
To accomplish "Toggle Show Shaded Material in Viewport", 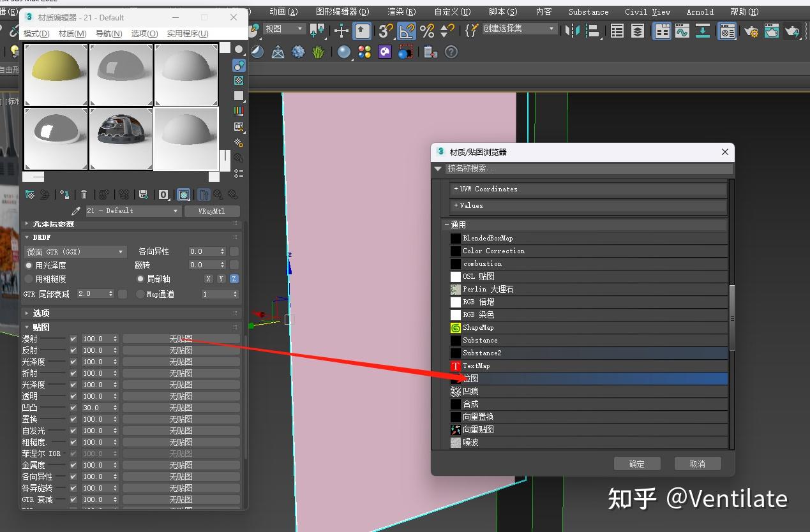I will point(184,195).
